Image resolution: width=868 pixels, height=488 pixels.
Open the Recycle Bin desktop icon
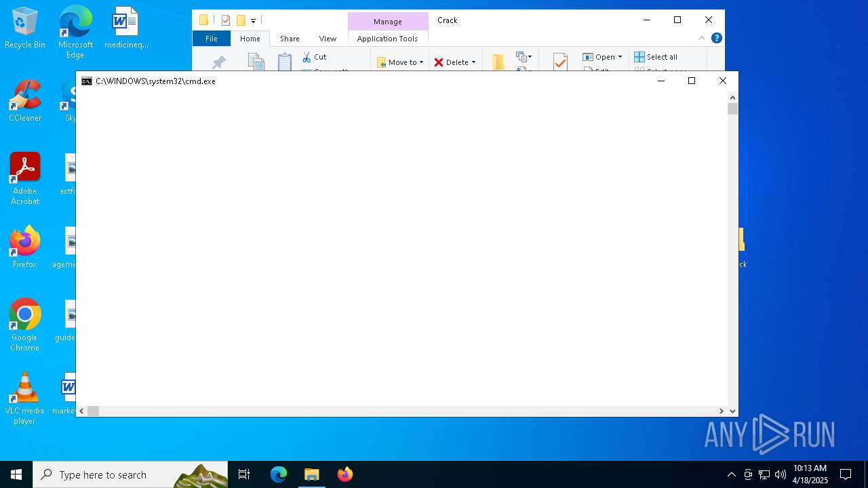point(25,28)
